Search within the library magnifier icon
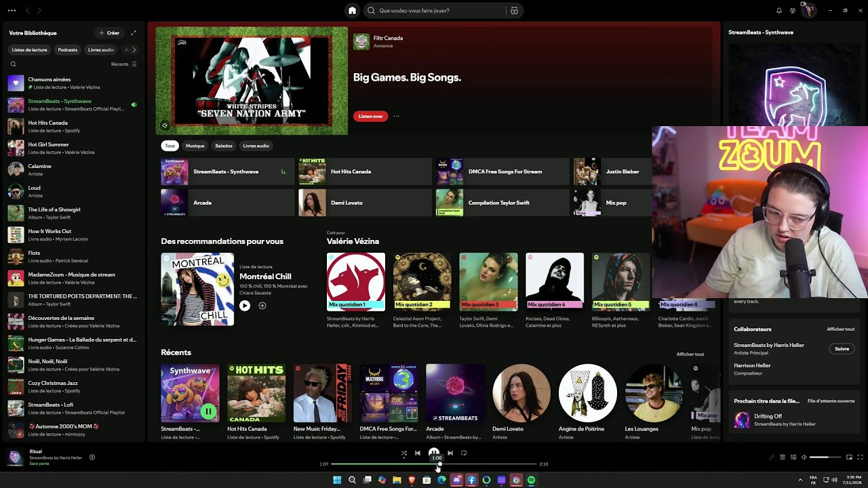 pyautogui.click(x=13, y=64)
